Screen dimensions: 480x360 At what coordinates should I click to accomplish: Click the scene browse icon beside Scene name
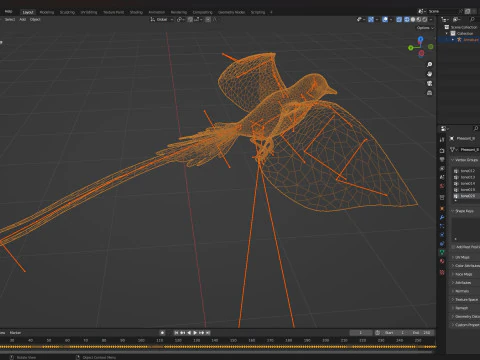point(422,11)
